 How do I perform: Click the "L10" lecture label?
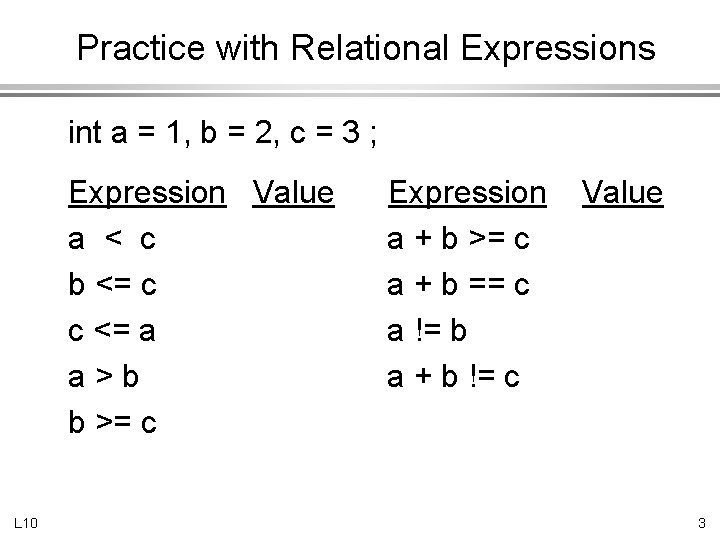25,521
